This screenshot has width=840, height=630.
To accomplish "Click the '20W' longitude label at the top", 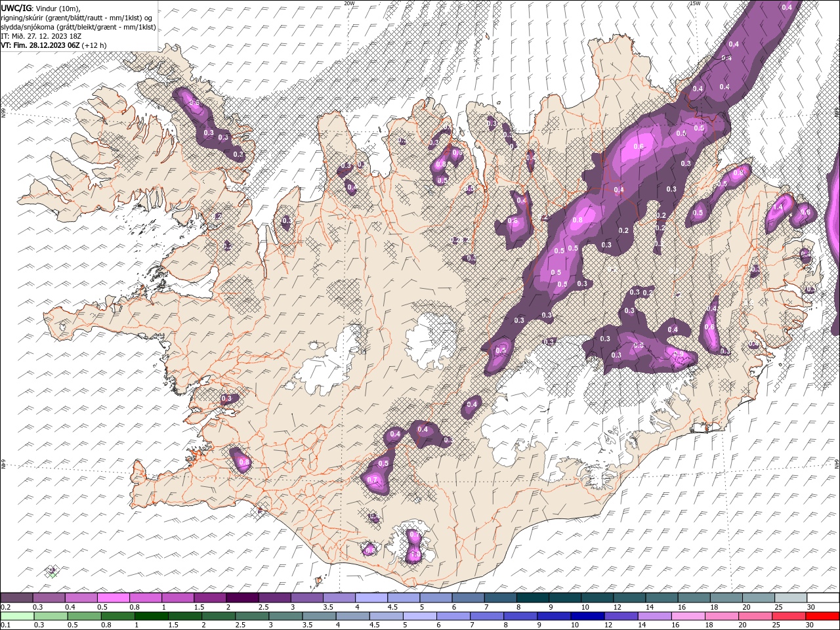I will tap(349, 3).
